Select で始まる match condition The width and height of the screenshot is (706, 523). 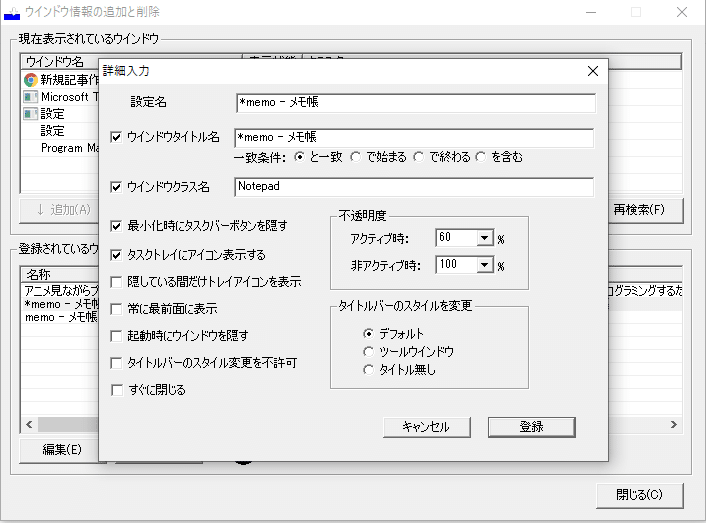click(x=356, y=157)
